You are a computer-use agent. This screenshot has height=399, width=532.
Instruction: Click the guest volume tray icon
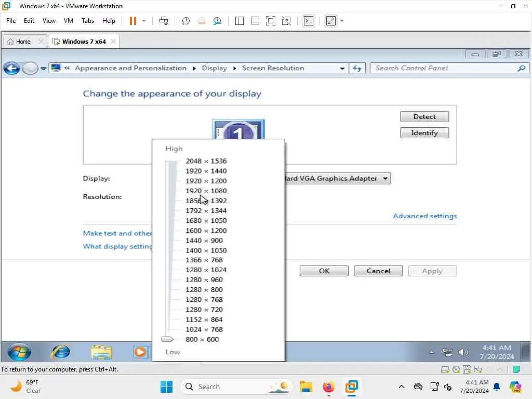pyautogui.click(x=463, y=353)
